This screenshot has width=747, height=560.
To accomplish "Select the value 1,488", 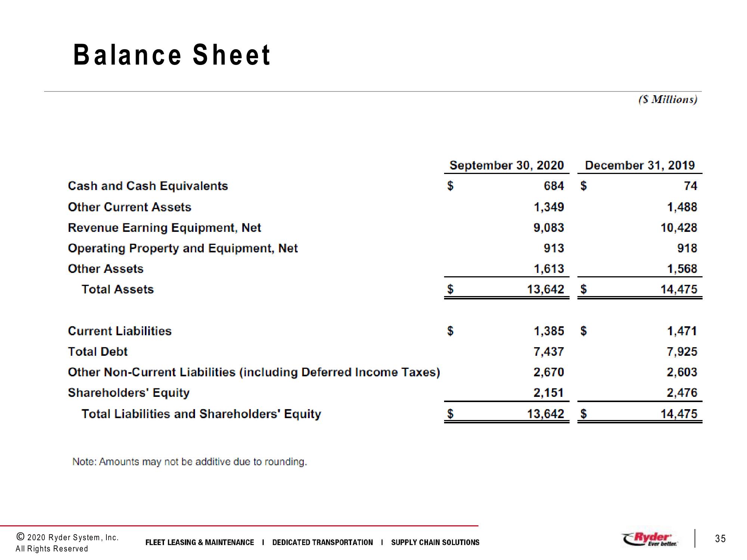I will point(682,207).
